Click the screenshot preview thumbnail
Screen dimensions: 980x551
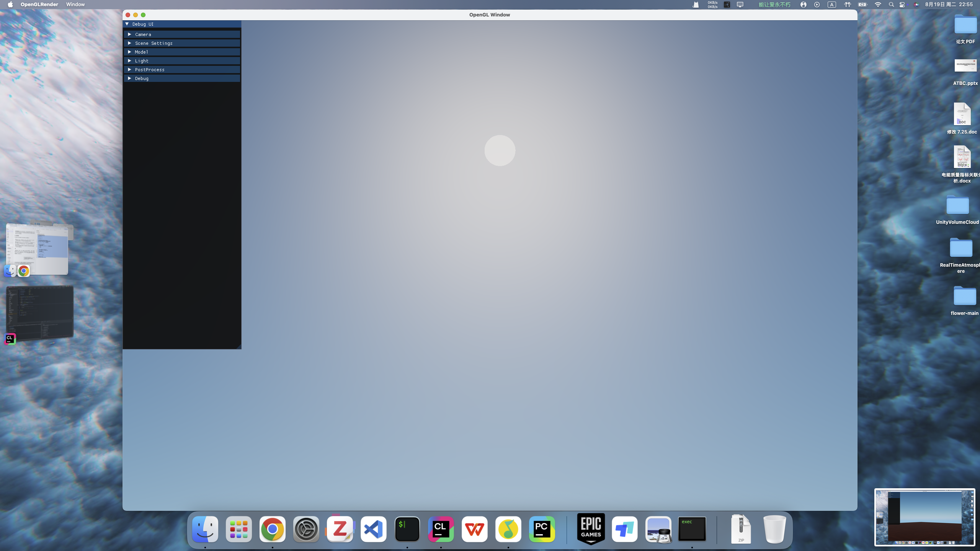click(924, 517)
